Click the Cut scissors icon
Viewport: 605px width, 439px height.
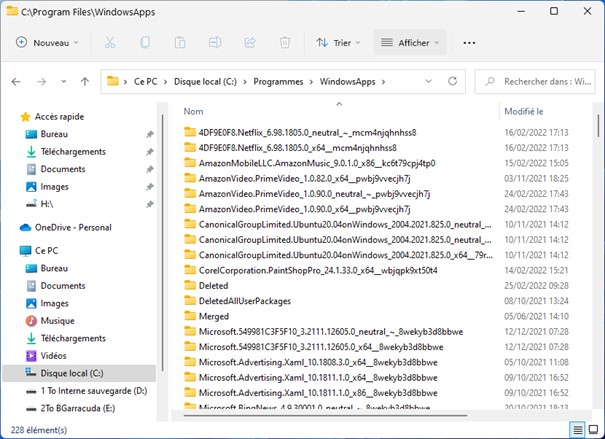point(110,42)
